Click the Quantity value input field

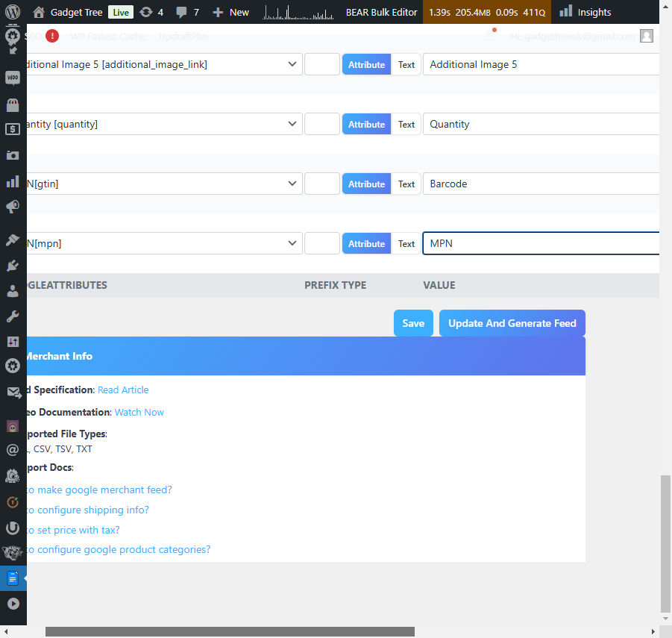pyautogui.click(x=541, y=124)
